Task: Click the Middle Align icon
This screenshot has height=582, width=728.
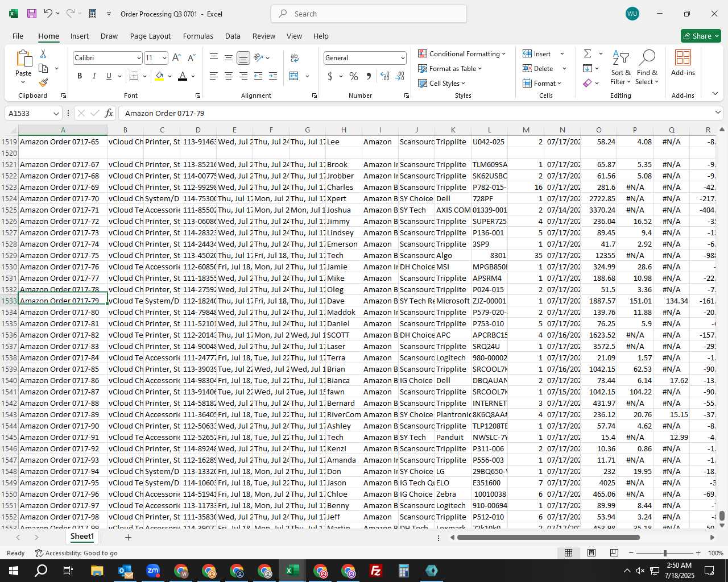Action: [229, 57]
